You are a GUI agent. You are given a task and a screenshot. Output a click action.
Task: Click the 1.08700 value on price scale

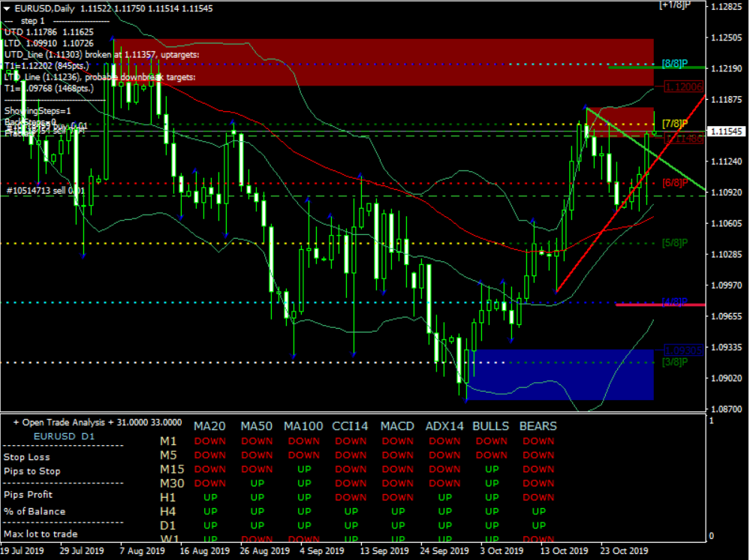coord(728,409)
